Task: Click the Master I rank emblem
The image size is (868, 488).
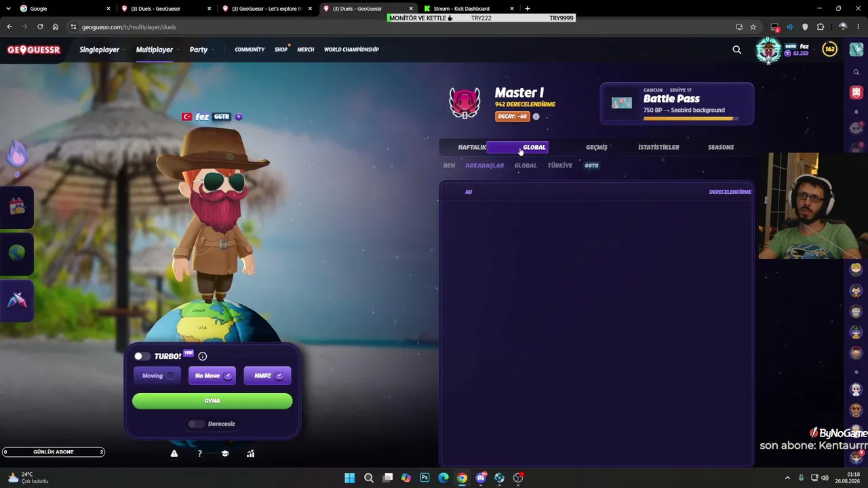Action: (x=465, y=103)
